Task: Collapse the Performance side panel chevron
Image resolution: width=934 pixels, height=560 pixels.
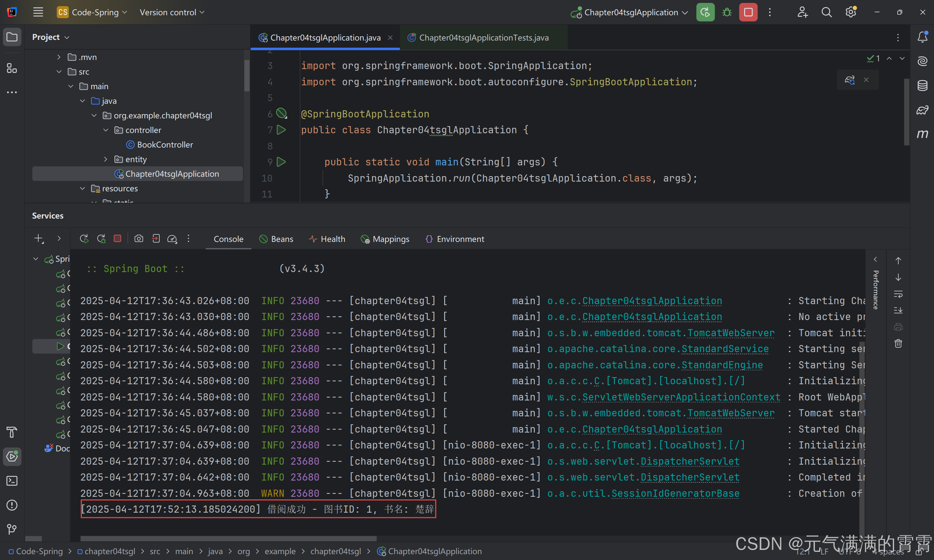Action: pyautogui.click(x=876, y=259)
